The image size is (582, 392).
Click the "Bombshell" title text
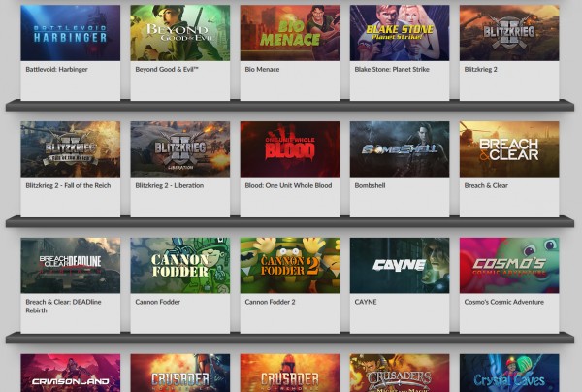[370, 185]
